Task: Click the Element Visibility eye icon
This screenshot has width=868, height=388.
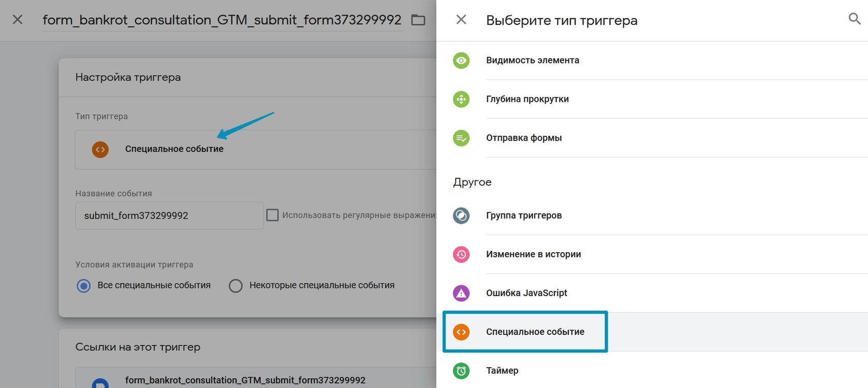Action: coord(461,60)
